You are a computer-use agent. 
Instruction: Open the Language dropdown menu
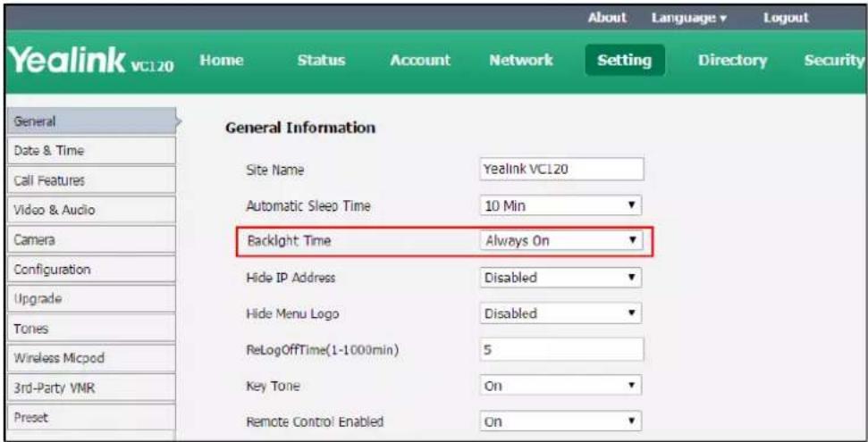(688, 18)
